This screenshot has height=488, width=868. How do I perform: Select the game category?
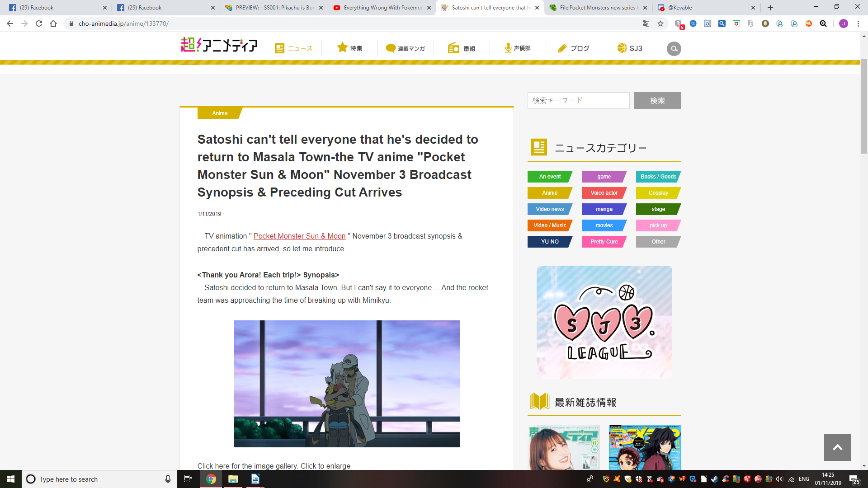pyautogui.click(x=604, y=177)
